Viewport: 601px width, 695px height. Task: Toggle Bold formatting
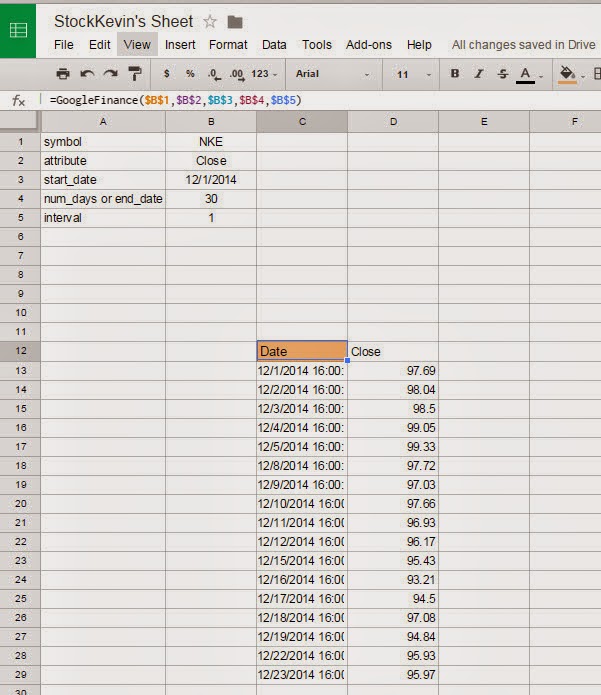455,74
